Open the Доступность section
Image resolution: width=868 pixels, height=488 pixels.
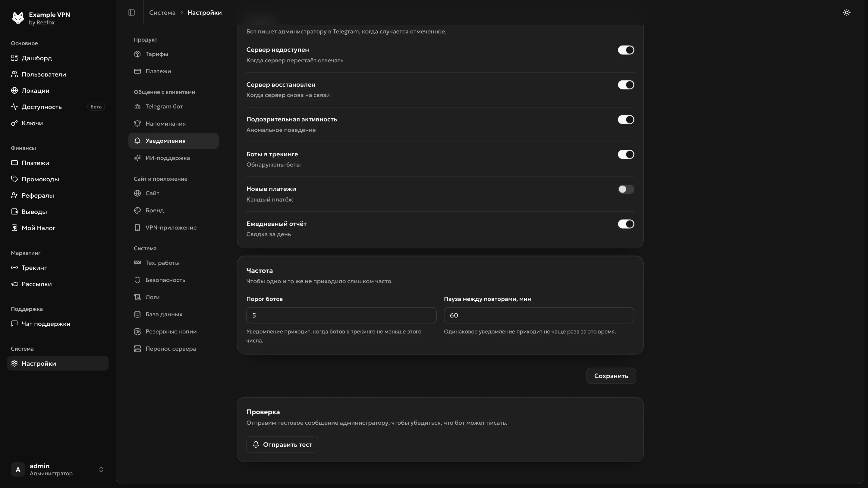(58, 107)
